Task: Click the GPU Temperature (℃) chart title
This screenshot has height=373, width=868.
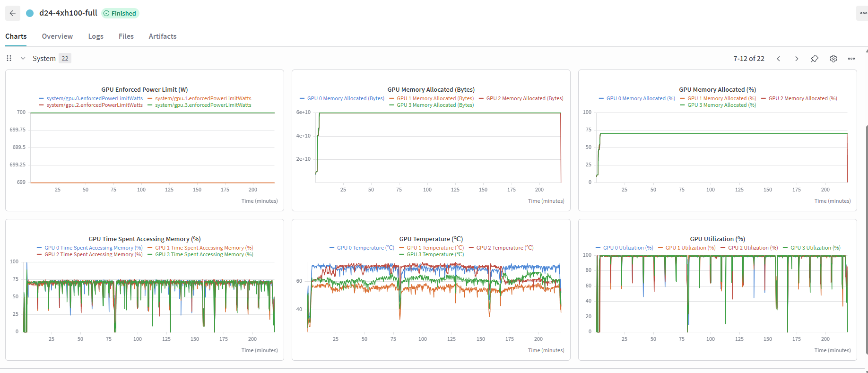Action: click(431, 239)
